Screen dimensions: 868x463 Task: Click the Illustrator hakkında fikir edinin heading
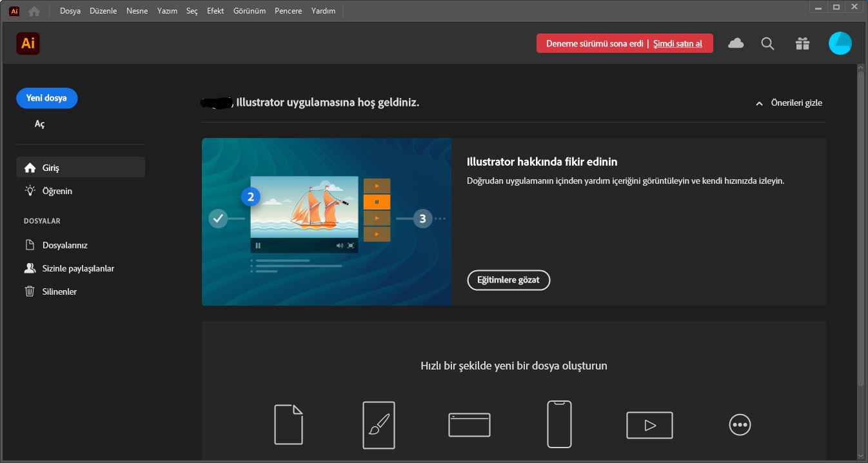542,162
